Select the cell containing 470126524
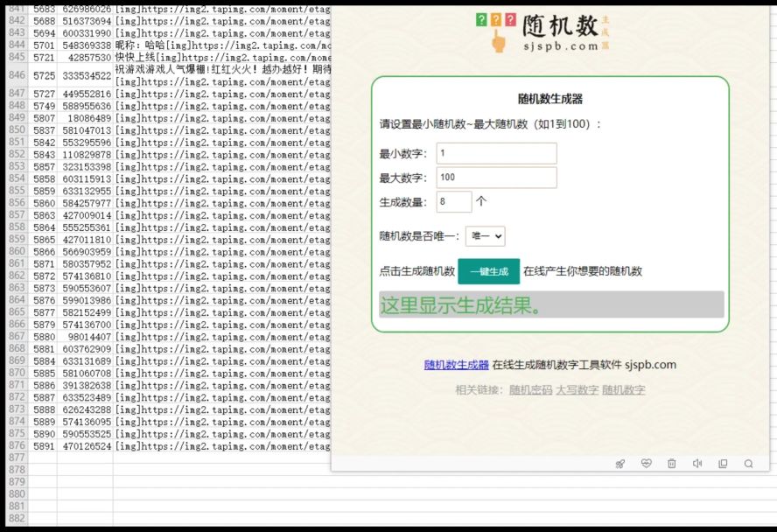777x532 pixels. (x=85, y=445)
